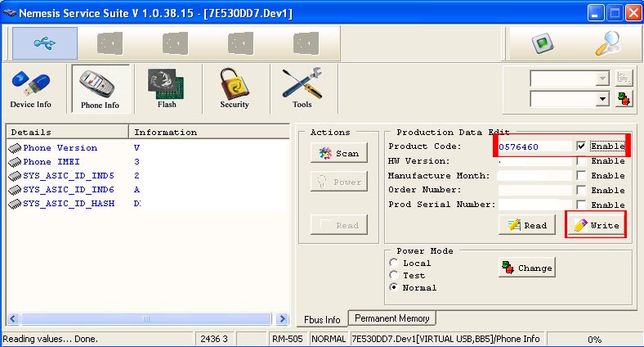Click the Prod Serial Number input field

coord(534,205)
